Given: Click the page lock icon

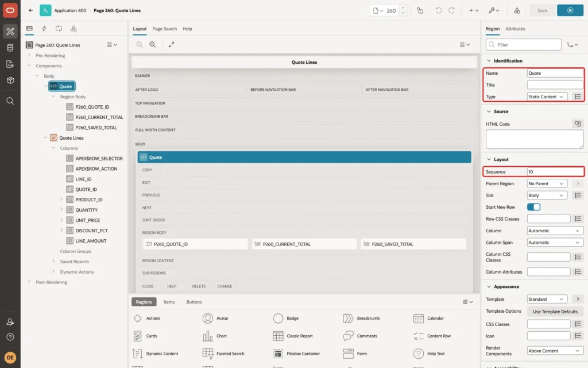Looking at the screenshot, I should pos(420,10).
